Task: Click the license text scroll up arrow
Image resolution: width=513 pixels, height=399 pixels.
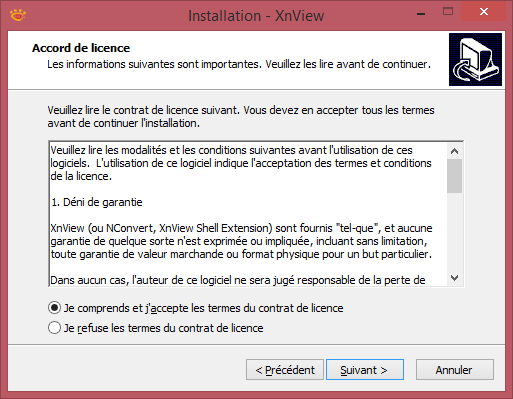Action: (x=454, y=151)
